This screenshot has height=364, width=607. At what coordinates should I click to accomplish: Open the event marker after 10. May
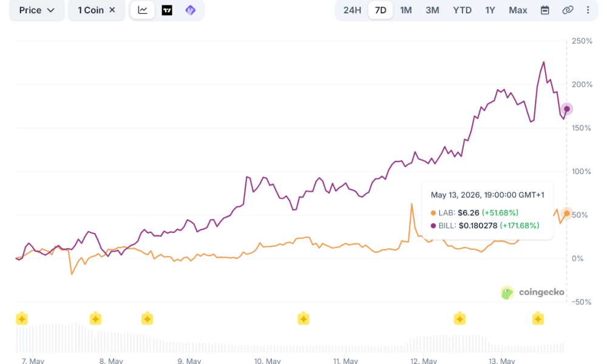(x=303, y=318)
